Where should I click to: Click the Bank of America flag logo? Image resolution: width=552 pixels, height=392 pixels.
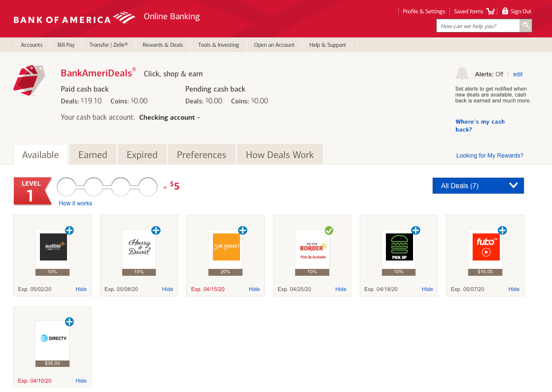tap(124, 19)
